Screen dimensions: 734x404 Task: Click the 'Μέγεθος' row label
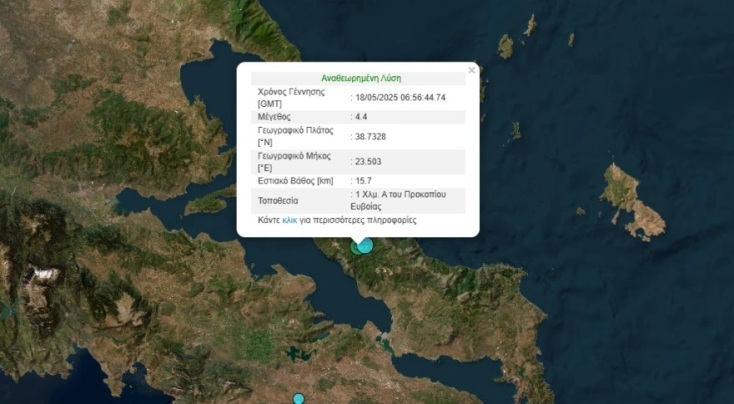click(x=275, y=117)
